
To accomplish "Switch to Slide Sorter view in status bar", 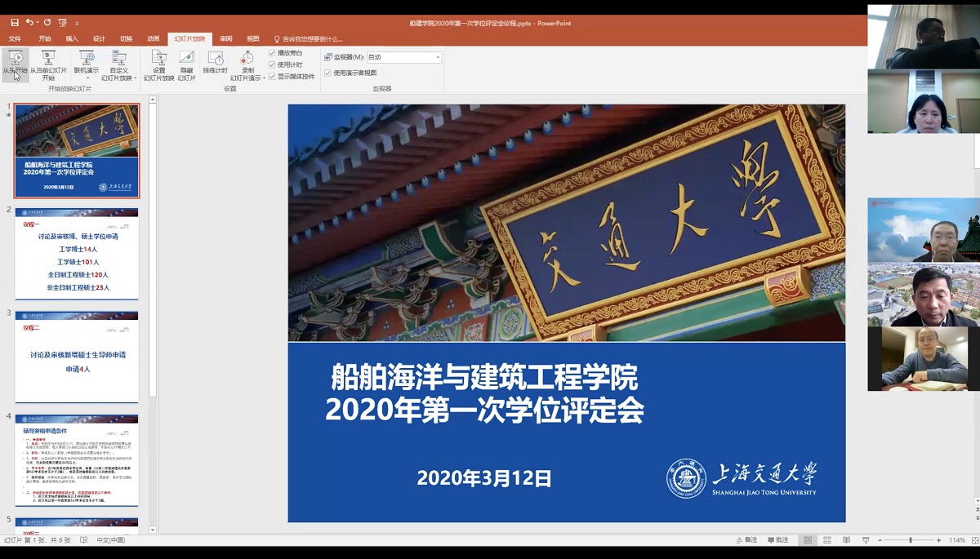I will click(x=827, y=540).
